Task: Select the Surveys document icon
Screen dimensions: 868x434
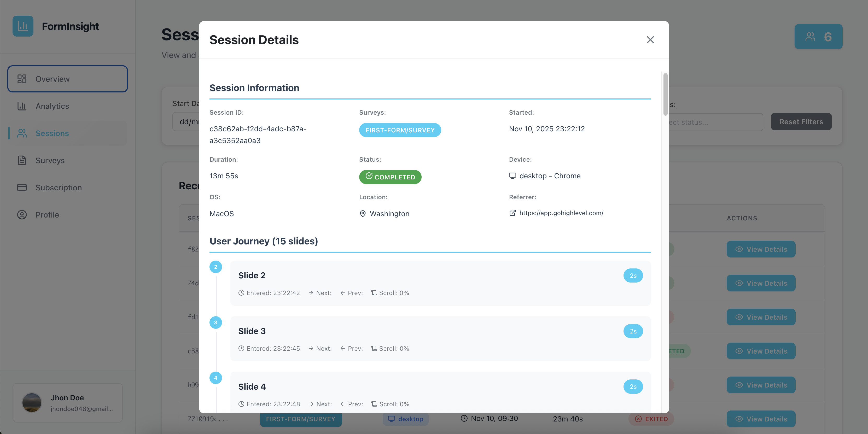Action: point(22,160)
